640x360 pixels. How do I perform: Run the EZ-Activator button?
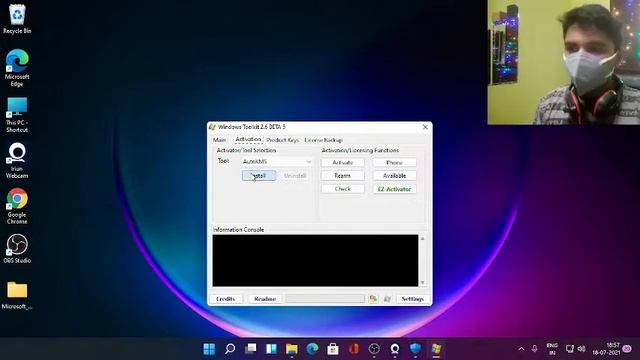pos(394,189)
